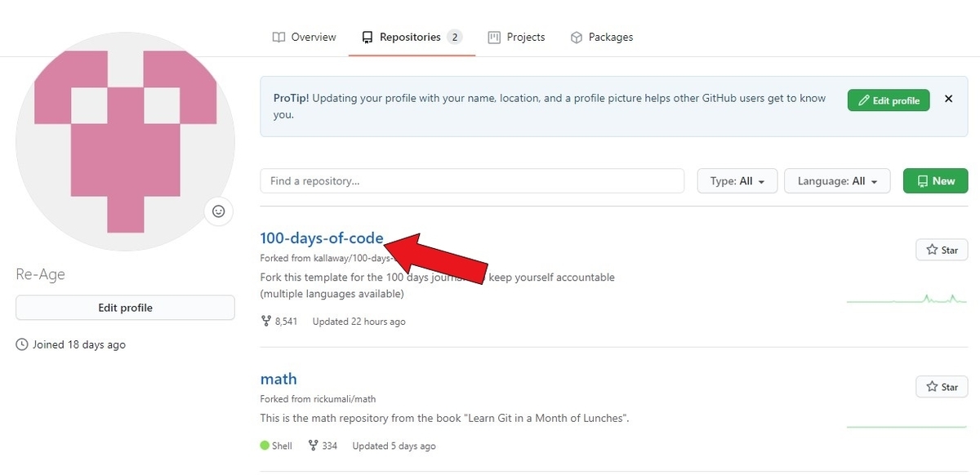Click the smiley set-status icon on avatar
Viewport: 980px width, 475px height.
click(218, 211)
